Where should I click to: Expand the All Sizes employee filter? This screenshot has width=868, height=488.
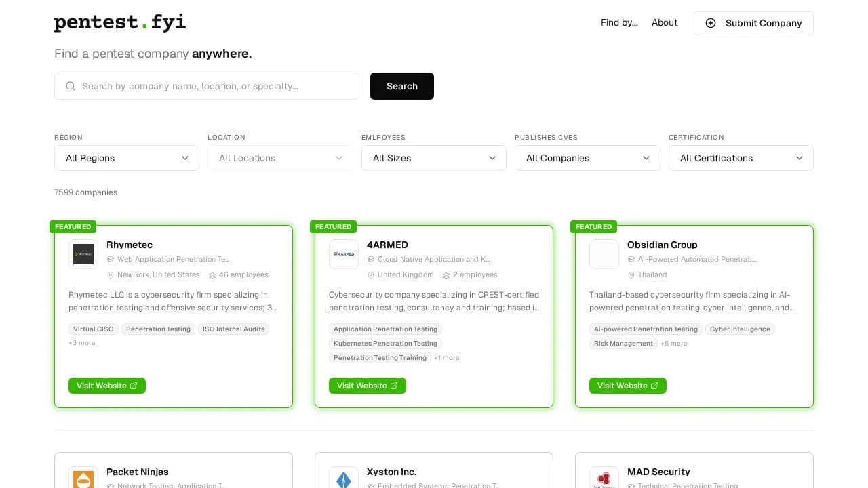[433, 158]
